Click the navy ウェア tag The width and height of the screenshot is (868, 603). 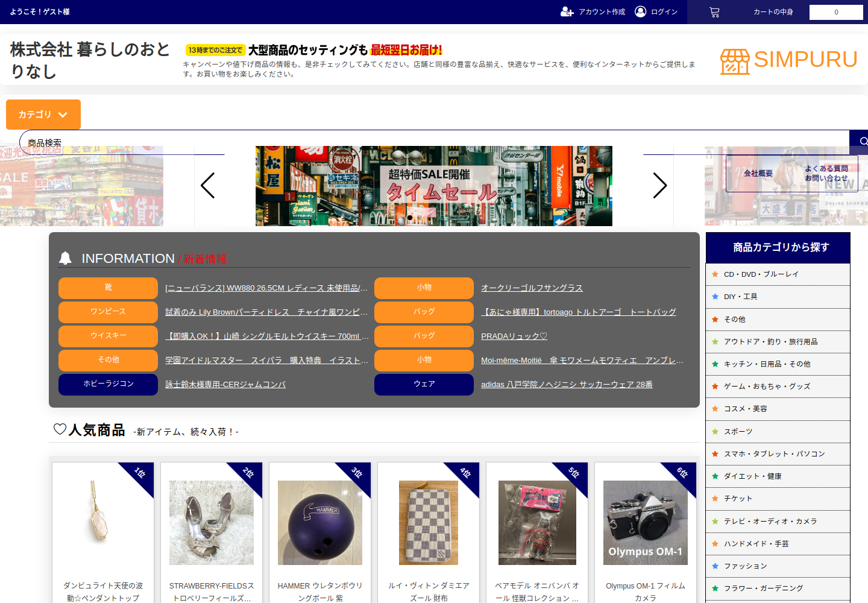424,384
